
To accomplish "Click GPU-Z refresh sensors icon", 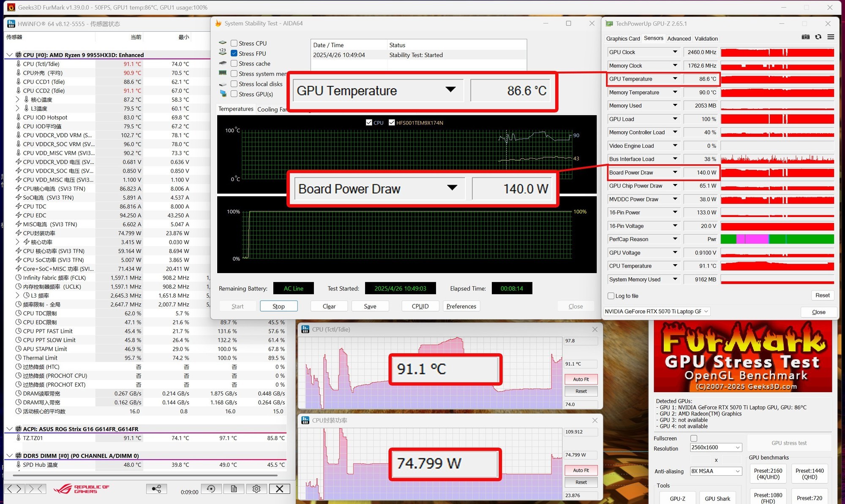I will coord(818,37).
